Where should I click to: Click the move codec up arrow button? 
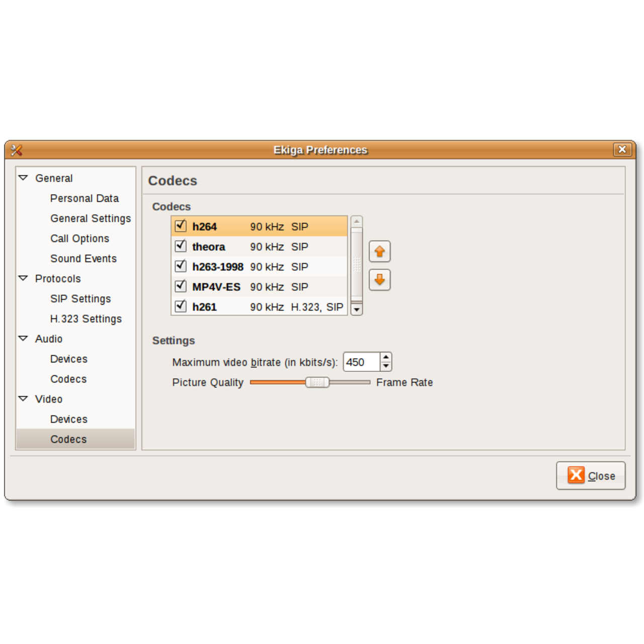click(x=379, y=252)
